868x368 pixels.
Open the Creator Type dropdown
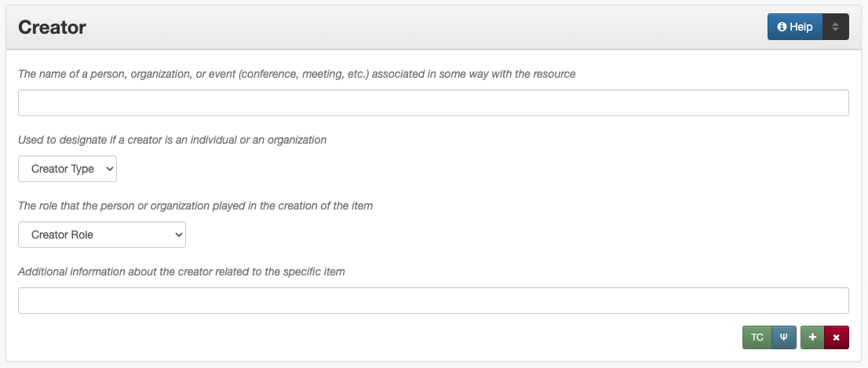point(67,169)
